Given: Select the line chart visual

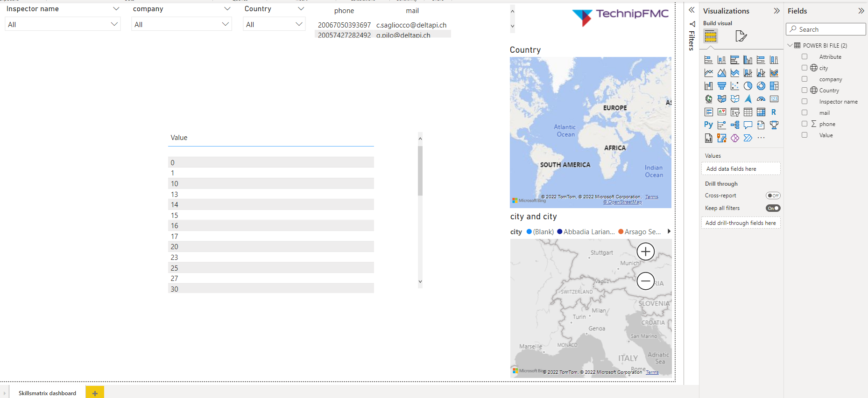Looking at the screenshot, I should coord(708,73).
